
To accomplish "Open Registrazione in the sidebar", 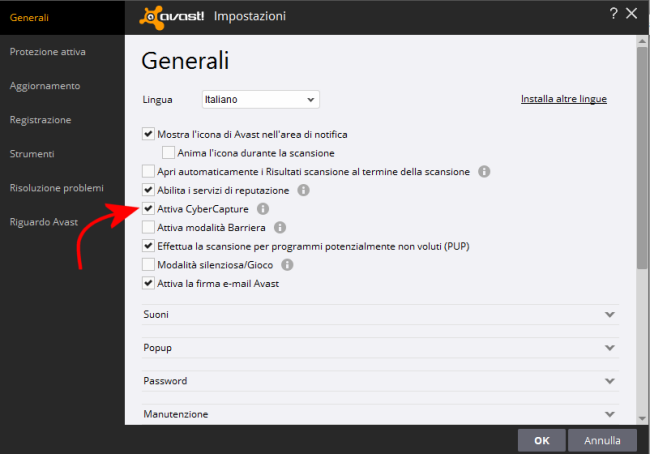I will point(40,120).
